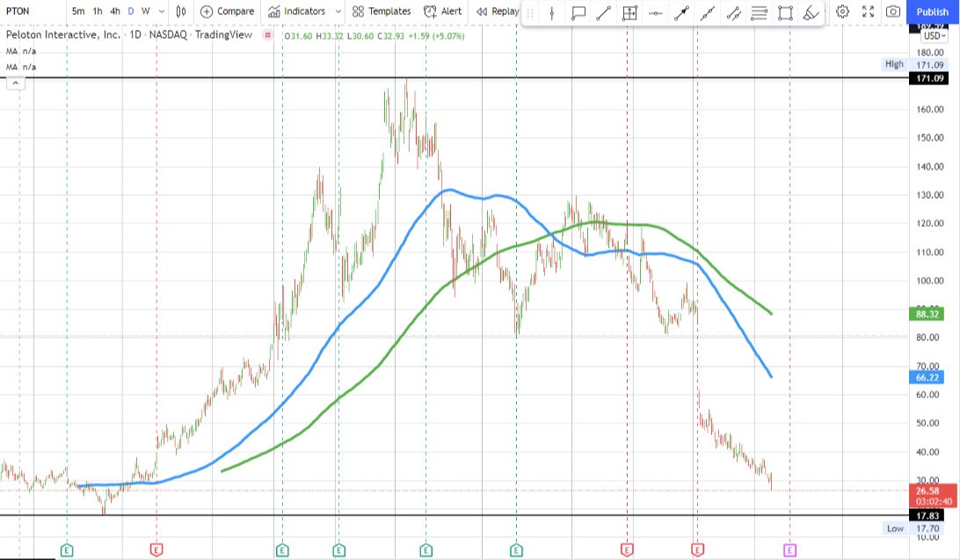Select the first MA n/a legend entry
The image size is (960, 560).
(21, 51)
